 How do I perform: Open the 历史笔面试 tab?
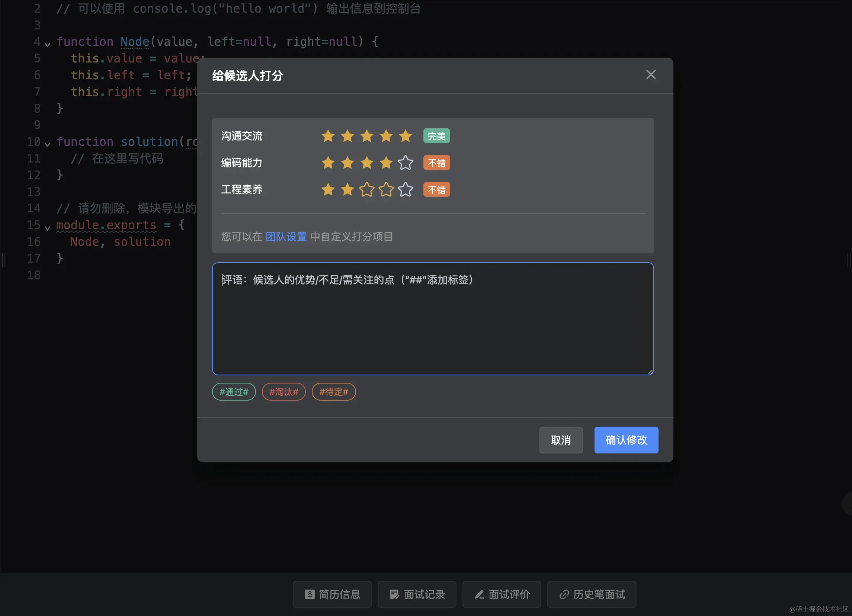592,594
